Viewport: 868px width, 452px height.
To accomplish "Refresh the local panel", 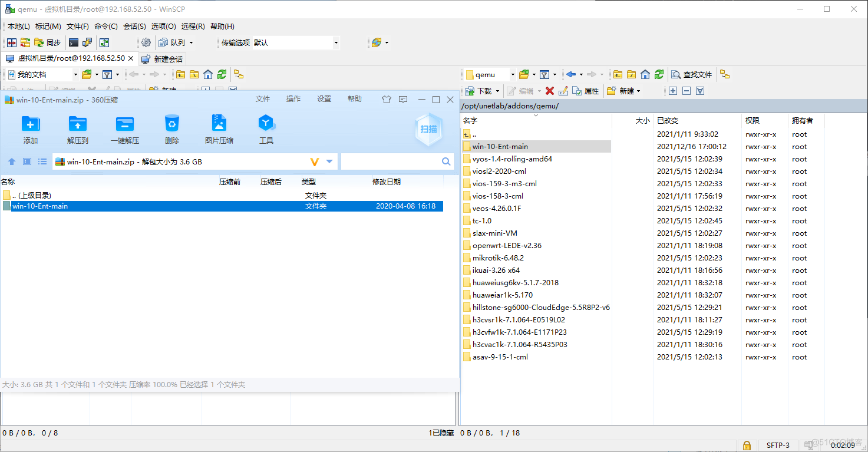I will (x=222, y=74).
